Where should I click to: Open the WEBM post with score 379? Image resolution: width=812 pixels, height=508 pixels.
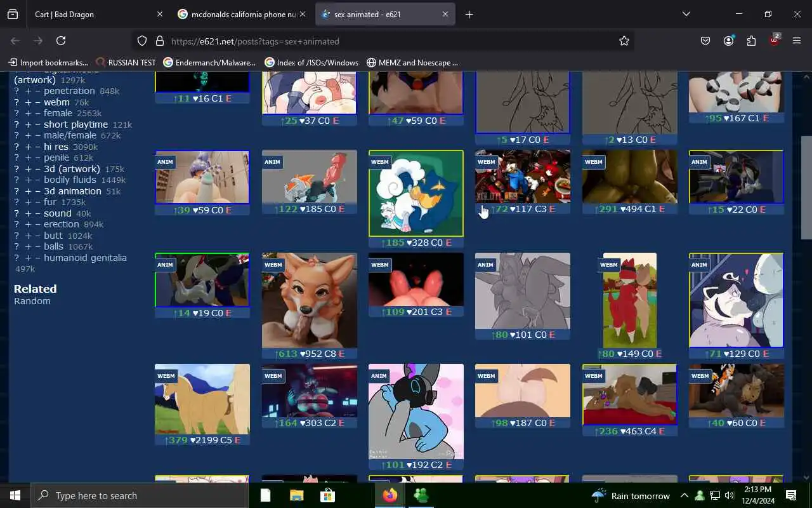coord(202,399)
